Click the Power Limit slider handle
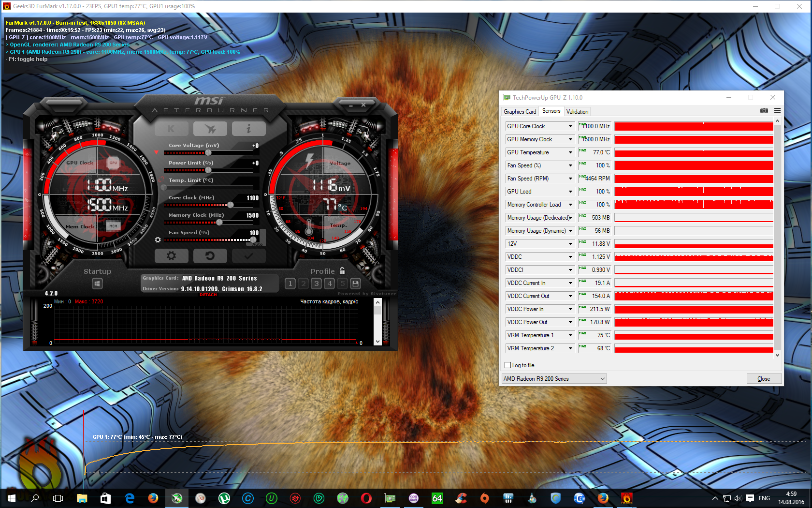Image resolution: width=812 pixels, height=508 pixels. [x=208, y=170]
